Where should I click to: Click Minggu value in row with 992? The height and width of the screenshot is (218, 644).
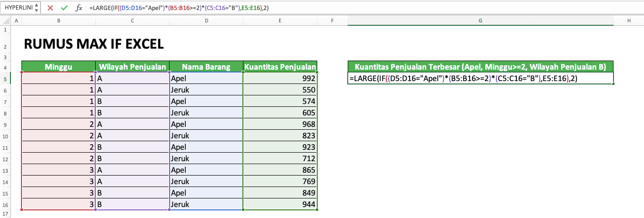pos(59,78)
